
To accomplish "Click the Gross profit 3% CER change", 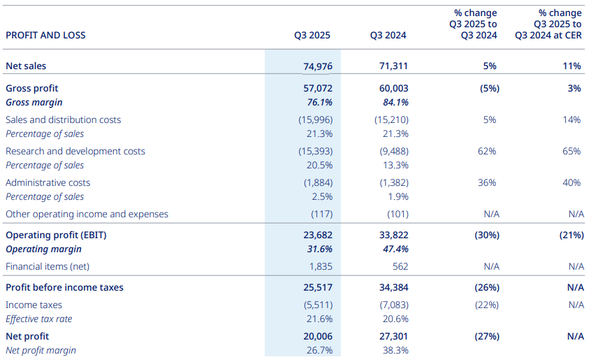I will (x=574, y=88).
